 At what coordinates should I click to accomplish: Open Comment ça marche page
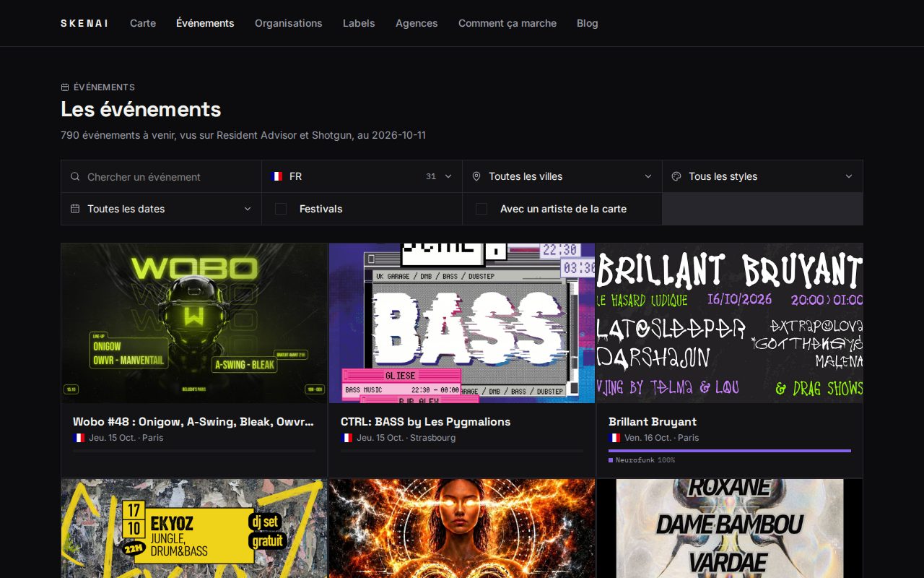[x=507, y=23]
